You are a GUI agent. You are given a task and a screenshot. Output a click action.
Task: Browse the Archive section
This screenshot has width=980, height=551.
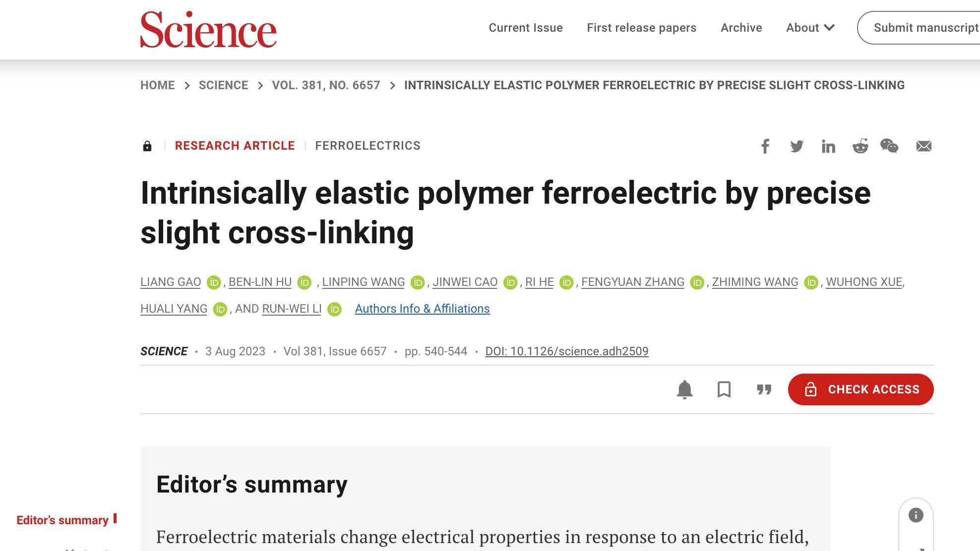pyautogui.click(x=741, y=28)
